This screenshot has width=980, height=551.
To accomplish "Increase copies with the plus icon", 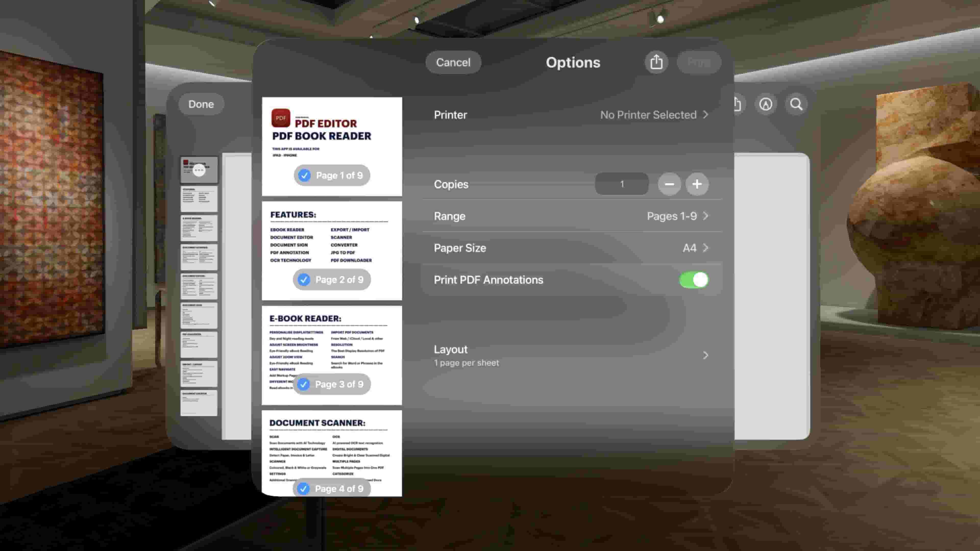I will pos(697,184).
